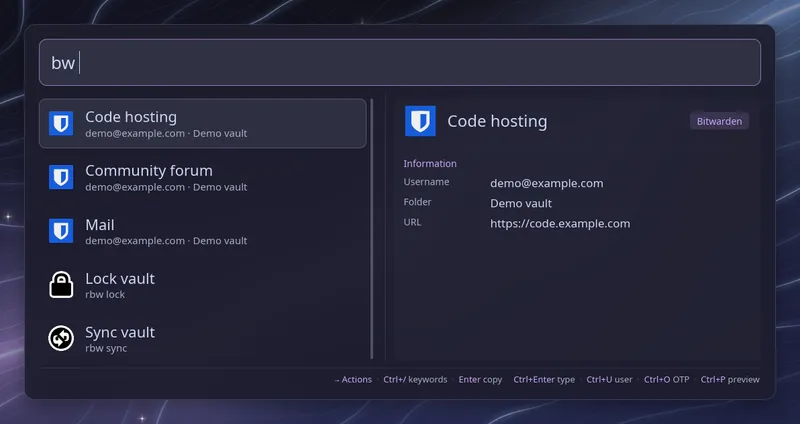Select the Community forum entry title
The width and height of the screenshot is (800, 424).
(149, 170)
